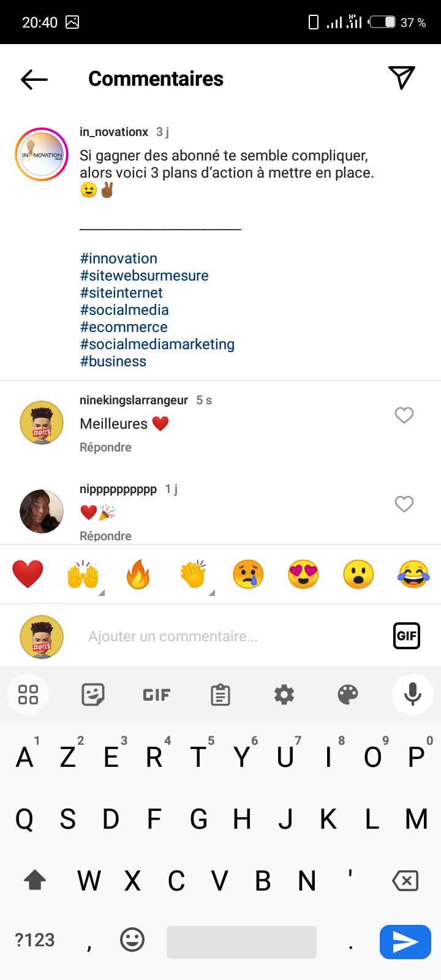This screenshot has height=980, width=441.
Task: Open keyboard theme palette
Action: pyautogui.click(x=348, y=695)
